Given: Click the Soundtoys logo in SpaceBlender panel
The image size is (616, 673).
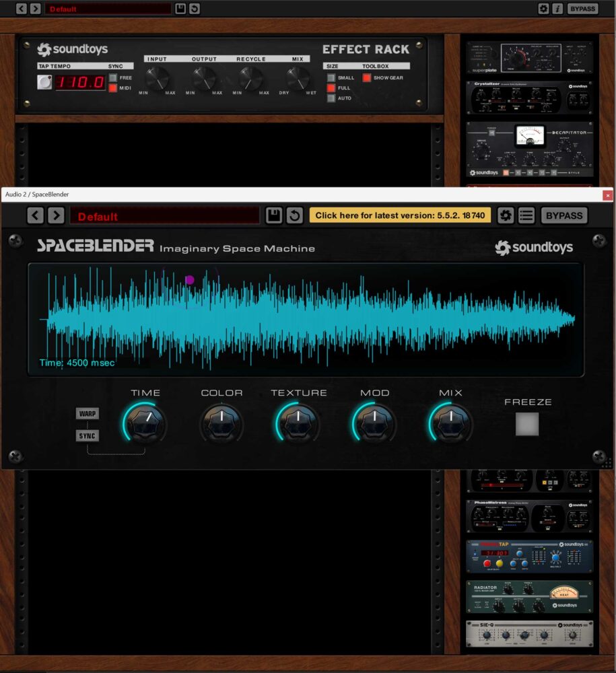Looking at the screenshot, I should [x=534, y=248].
